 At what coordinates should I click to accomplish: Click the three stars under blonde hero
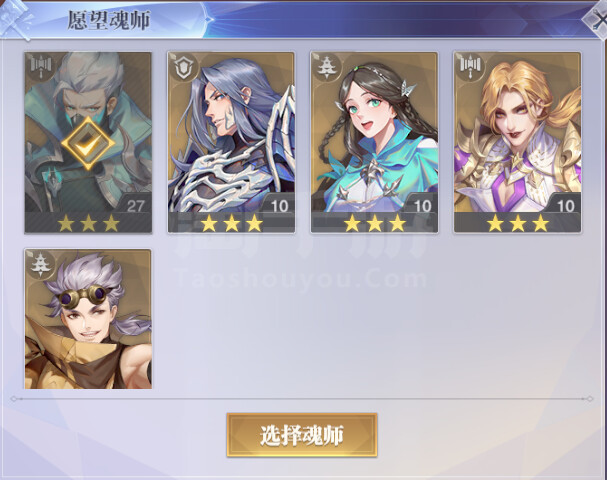(518, 223)
